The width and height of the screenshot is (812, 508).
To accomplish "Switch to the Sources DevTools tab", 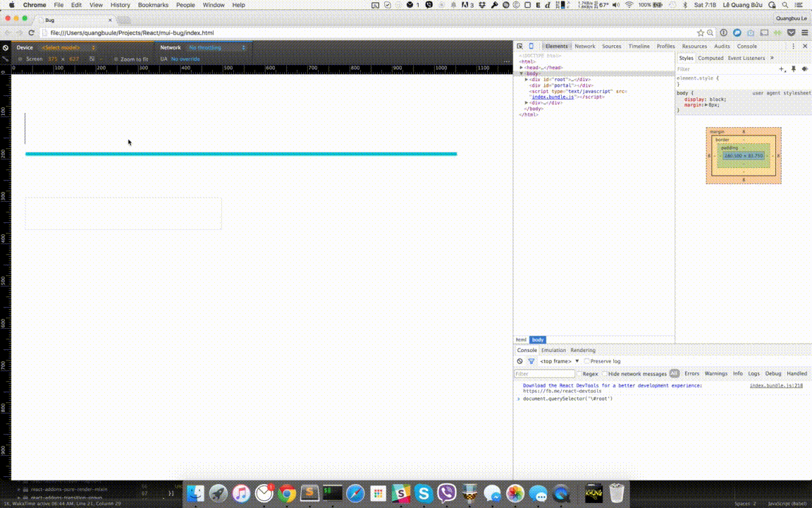I will (612, 46).
